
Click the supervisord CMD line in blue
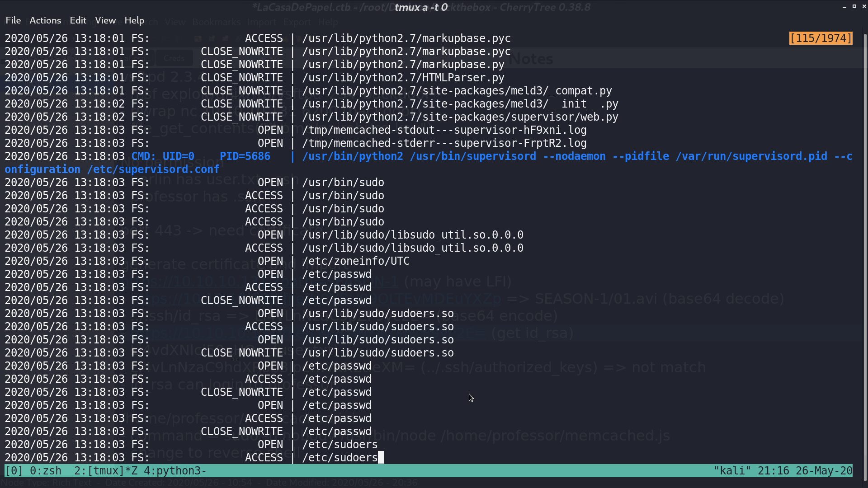click(429, 163)
